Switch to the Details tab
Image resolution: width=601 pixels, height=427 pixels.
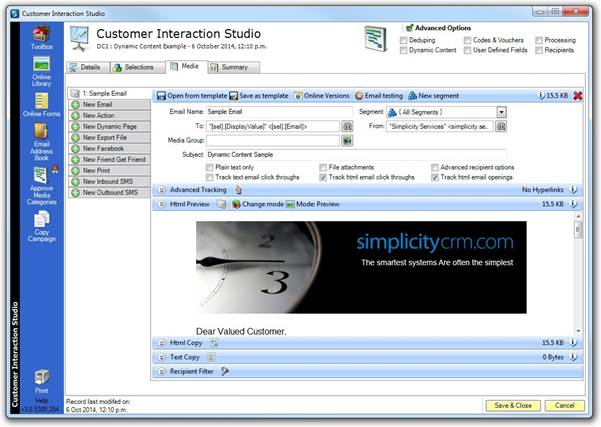[88, 67]
